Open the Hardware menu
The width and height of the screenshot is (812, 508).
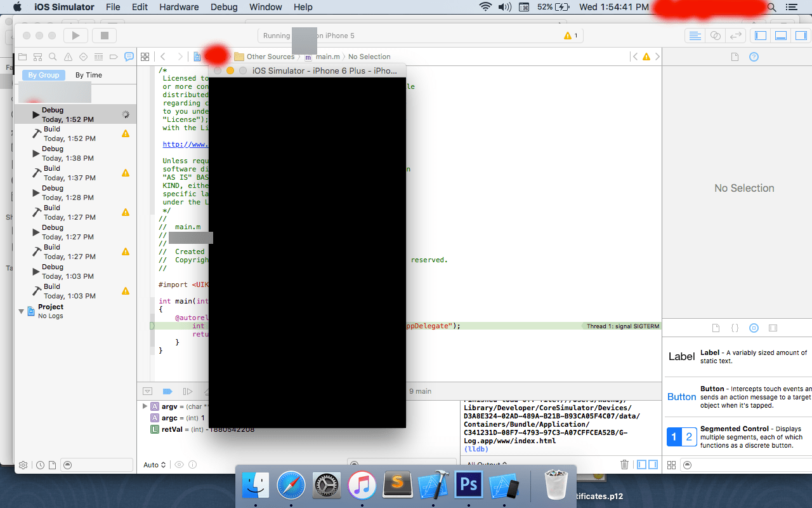click(x=179, y=7)
